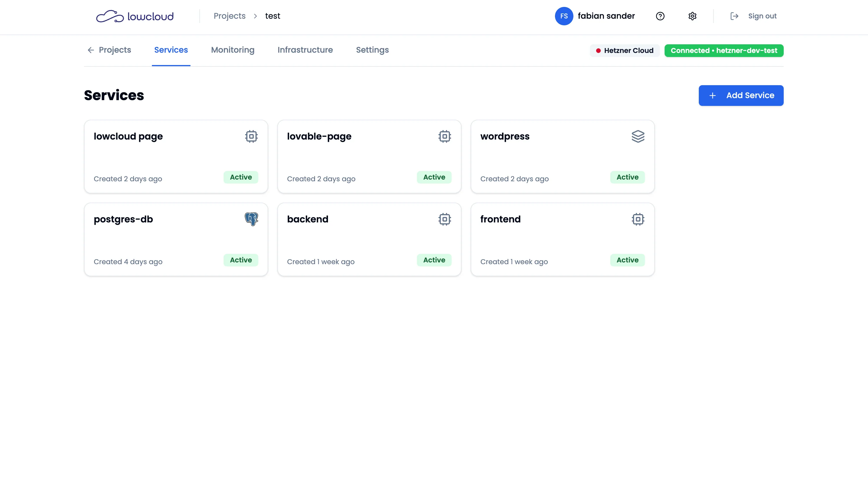Open the settings gear icon
Image resolution: width=868 pixels, height=484 pixels.
click(x=693, y=16)
